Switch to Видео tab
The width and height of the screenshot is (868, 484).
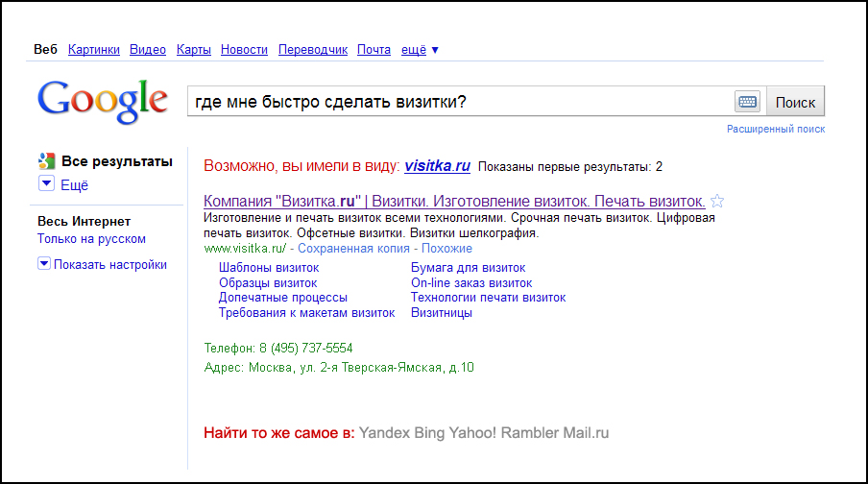click(x=148, y=50)
